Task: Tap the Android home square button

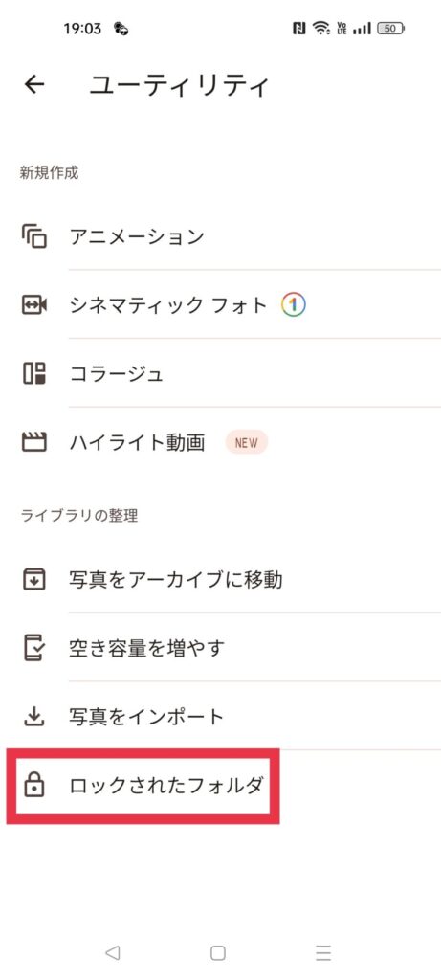Action: pyautogui.click(x=217, y=952)
